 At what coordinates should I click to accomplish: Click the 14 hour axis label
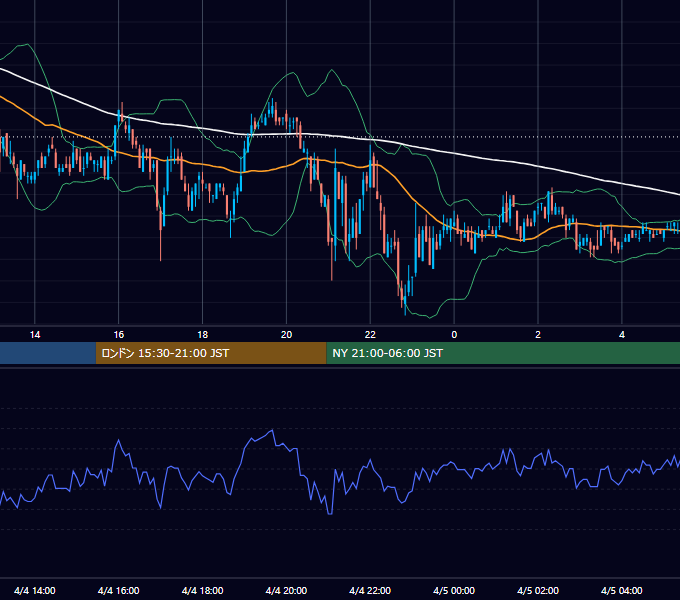click(x=35, y=335)
